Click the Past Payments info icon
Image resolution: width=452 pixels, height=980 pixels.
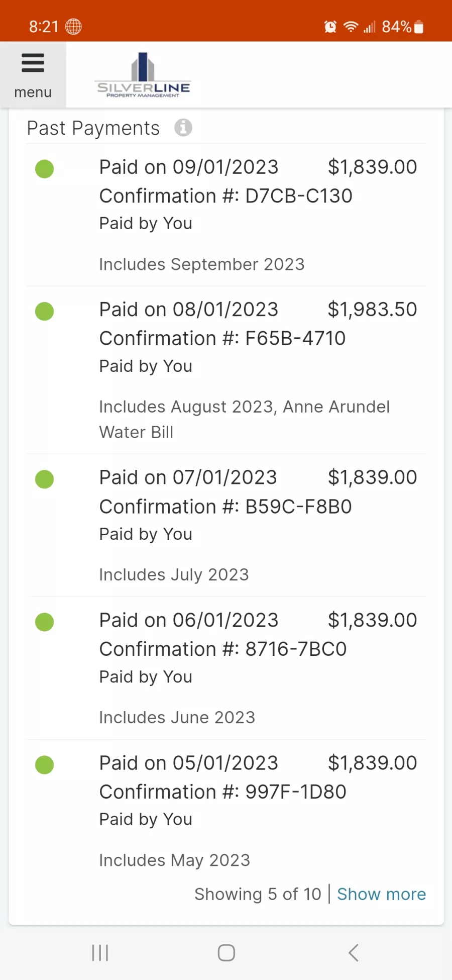tap(183, 128)
